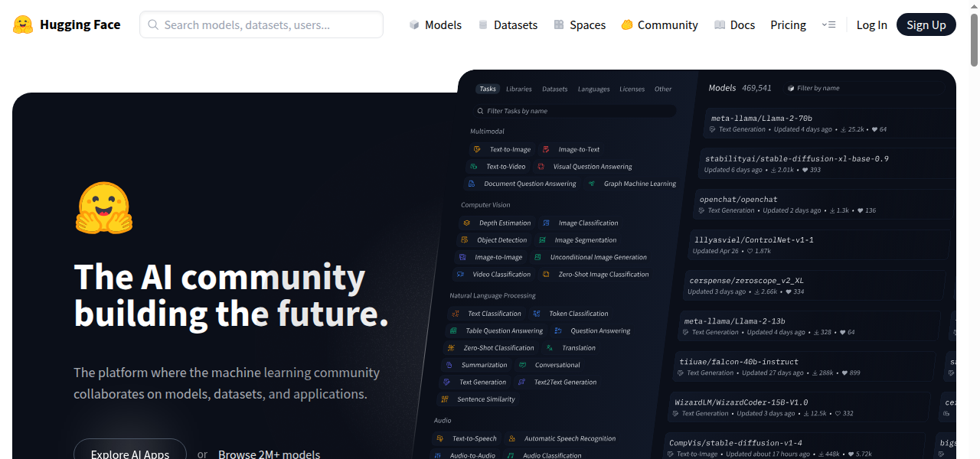Go to Spaces in the navbar

[x=580, y=25]
